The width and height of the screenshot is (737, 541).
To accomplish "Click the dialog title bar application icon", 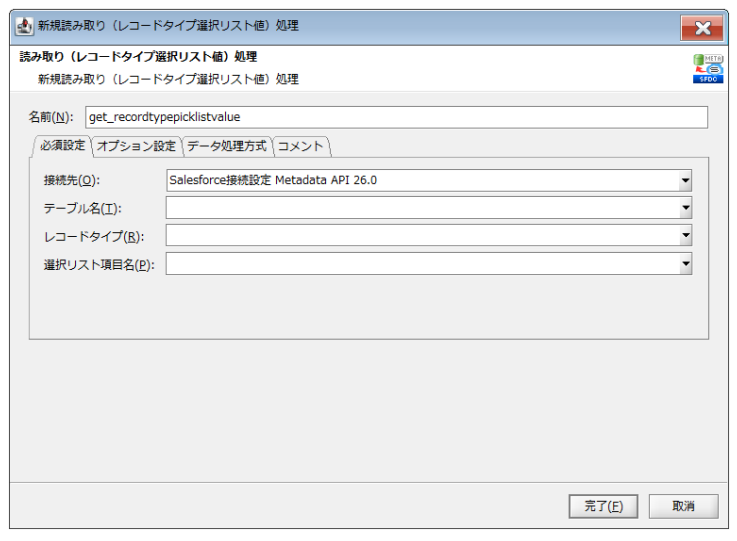I will pyautogui.click(x=24, y=26).
